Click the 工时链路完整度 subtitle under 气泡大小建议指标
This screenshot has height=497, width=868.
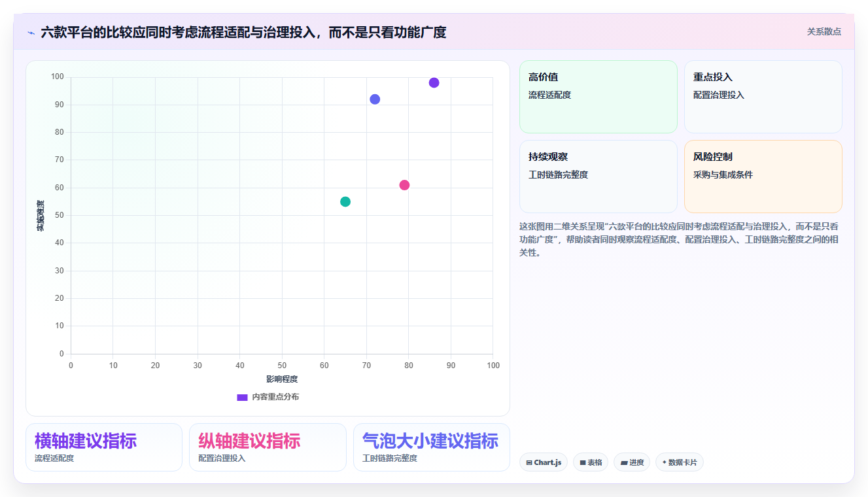pos(390,458)
